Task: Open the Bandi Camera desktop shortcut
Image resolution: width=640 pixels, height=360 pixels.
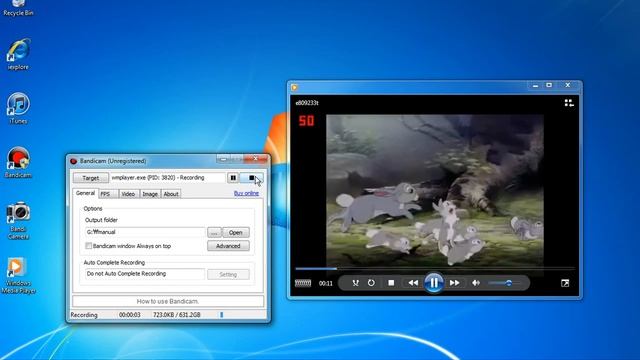Action: click(18, 220)
